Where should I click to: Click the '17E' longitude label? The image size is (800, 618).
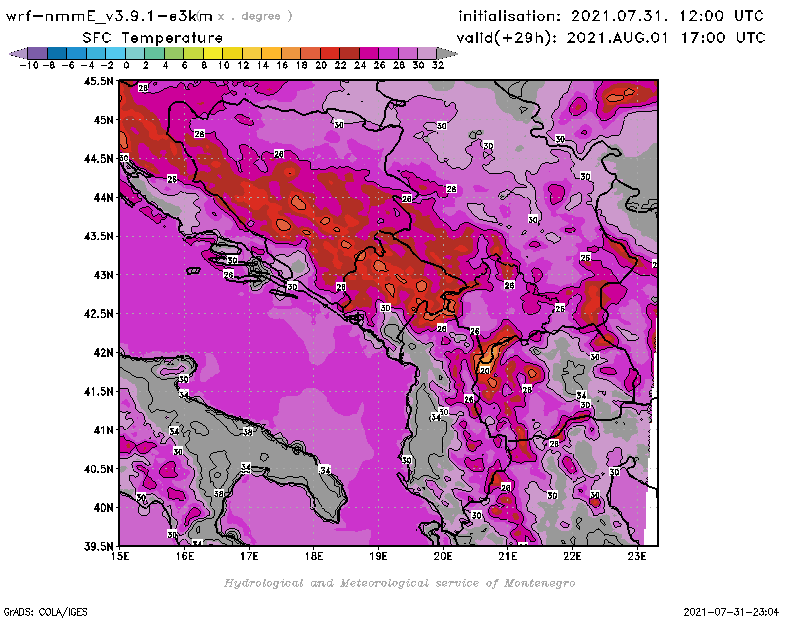pyautogui.click(x=249, y=556)
